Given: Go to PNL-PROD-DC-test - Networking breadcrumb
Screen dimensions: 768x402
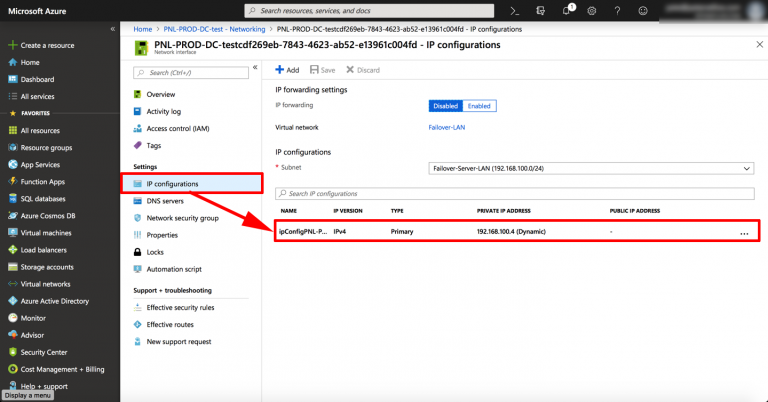Looking at the screenshot, I should [214, 29].
